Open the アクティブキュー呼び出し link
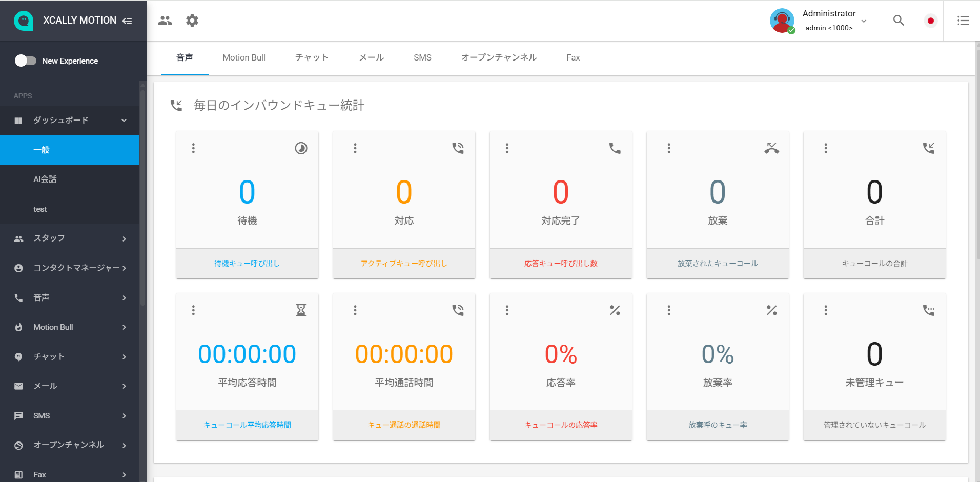 [x=404, y=264]
